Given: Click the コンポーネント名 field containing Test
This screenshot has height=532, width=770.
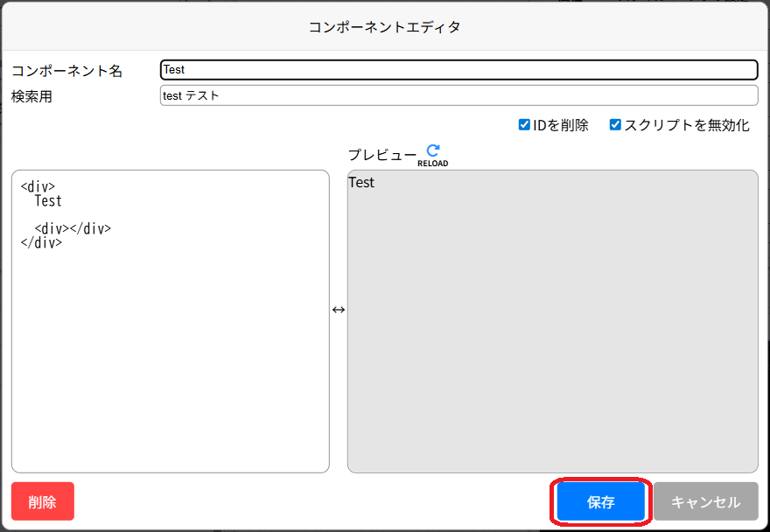Looking at the screenshot, I should point(455,69).
